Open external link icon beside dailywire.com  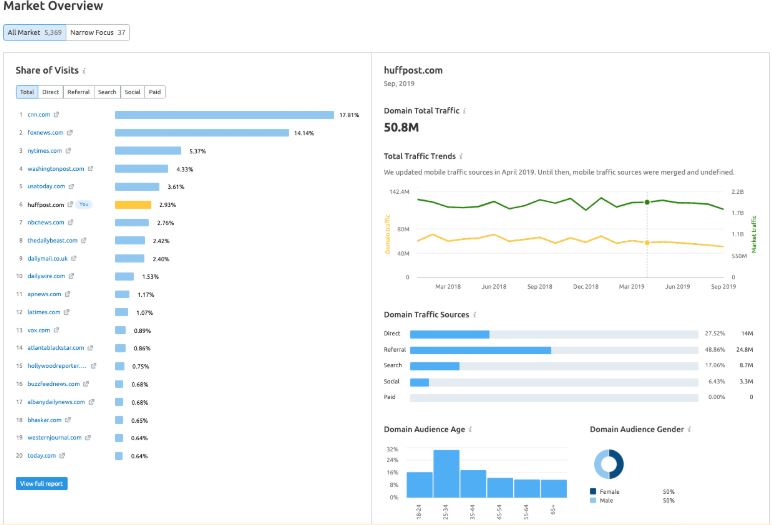71,276
